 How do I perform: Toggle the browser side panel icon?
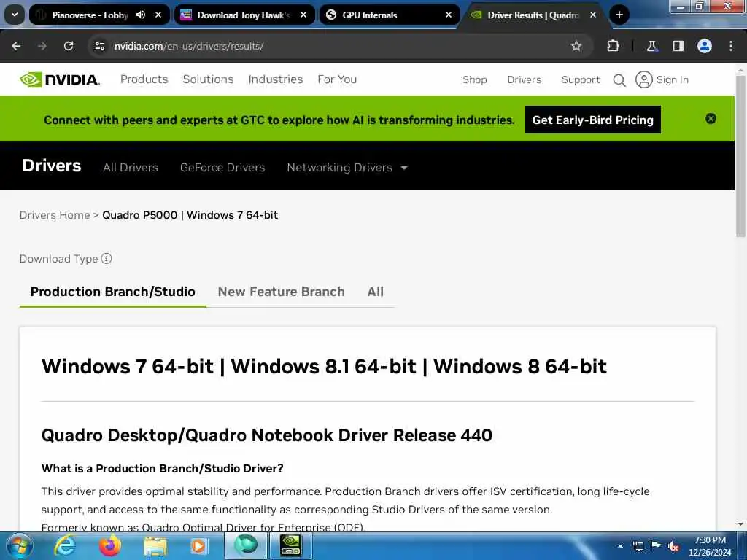pyautogui.click(x=678, y=46)
